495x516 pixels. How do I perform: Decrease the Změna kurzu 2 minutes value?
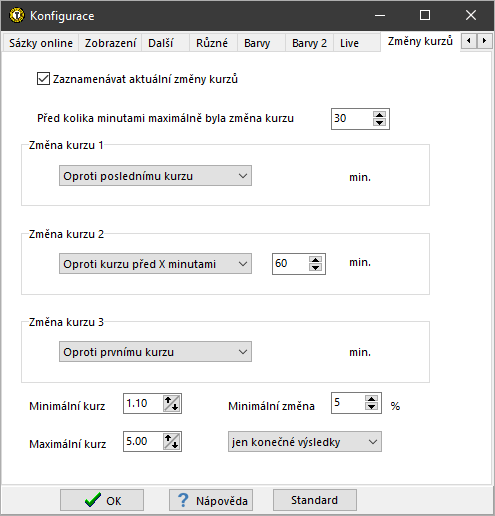[315, 267]
